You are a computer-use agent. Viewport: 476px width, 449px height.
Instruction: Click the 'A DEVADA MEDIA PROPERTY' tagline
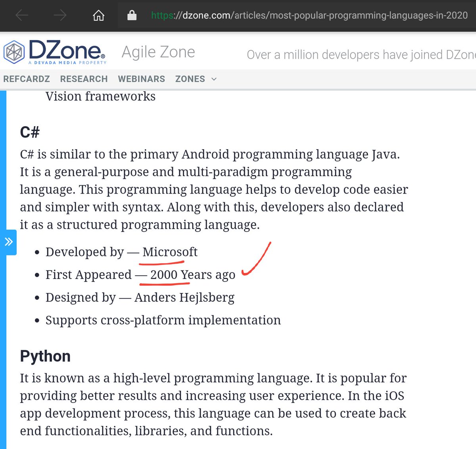[67, 63]
